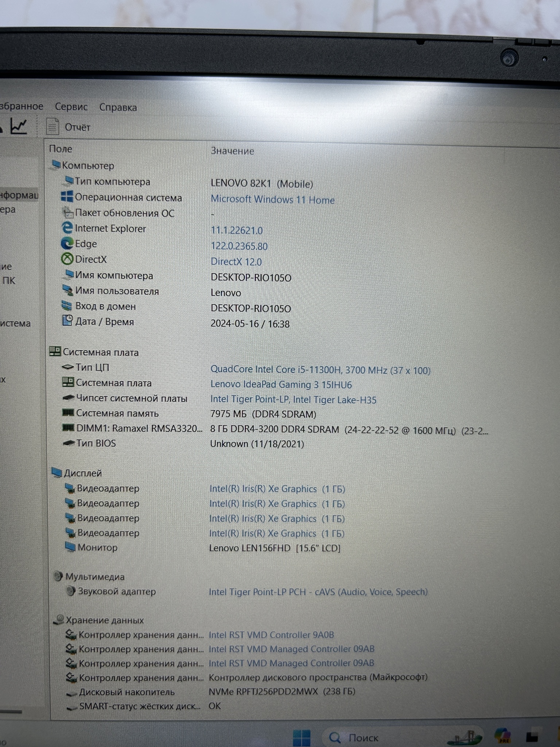Click the Системная память RAM icon
Screen dimensions: 560x747
69,413
